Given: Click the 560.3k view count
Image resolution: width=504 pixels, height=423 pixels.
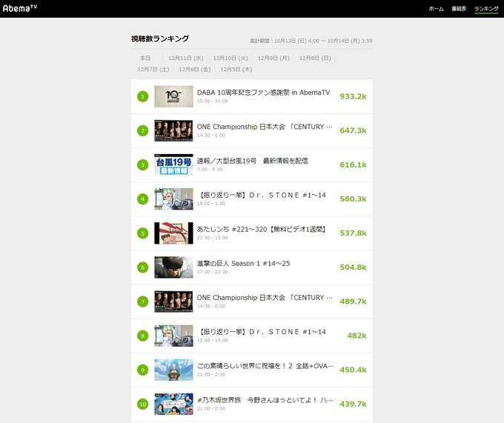Looking at the screenshot, I should (x=353, y=199).
